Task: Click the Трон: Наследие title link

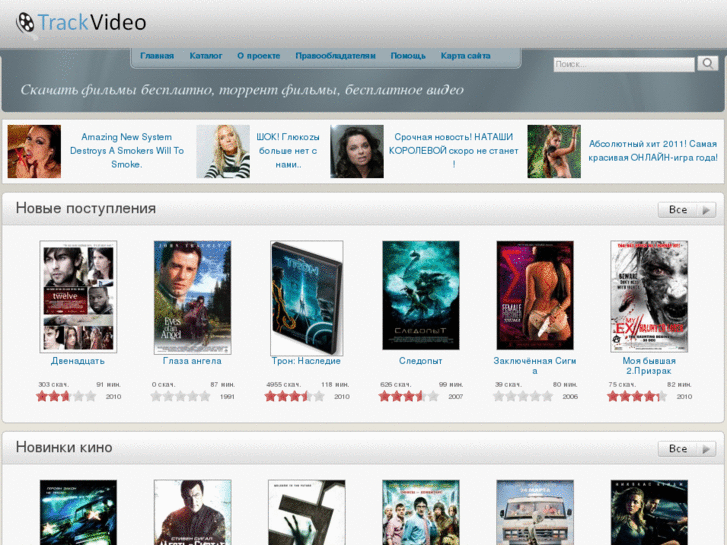Action: click(x=306, y=361)
